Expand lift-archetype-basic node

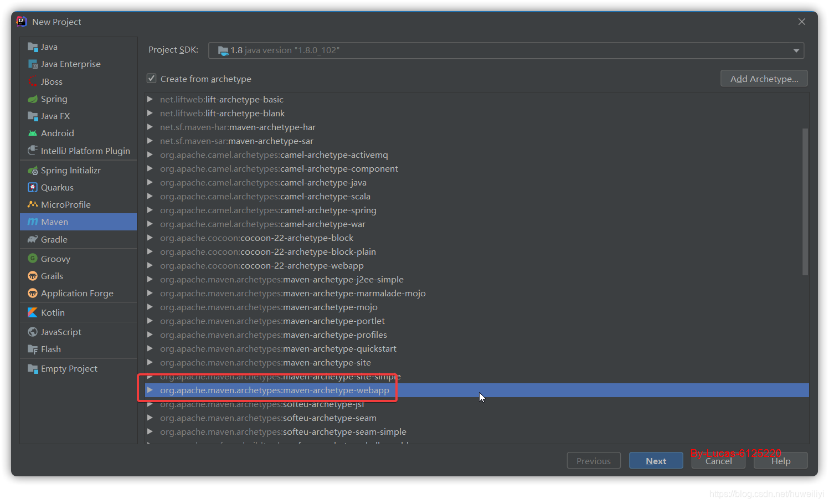tap(150, 99)
